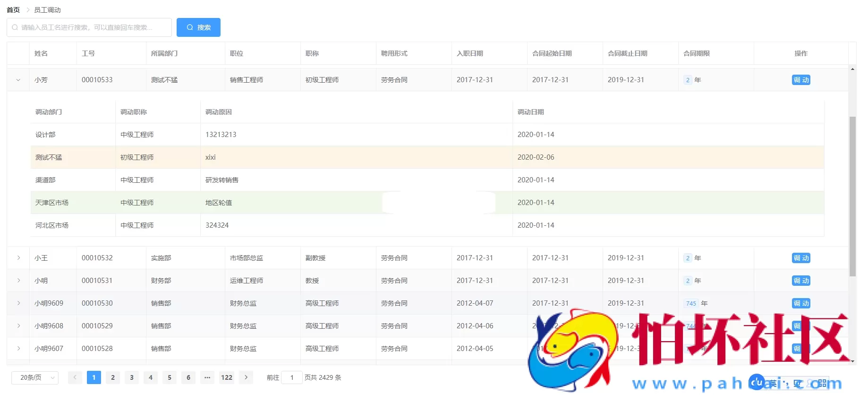Click the 前往 page number input
Screen dimensions: 868x402
[x=292, y=377]
